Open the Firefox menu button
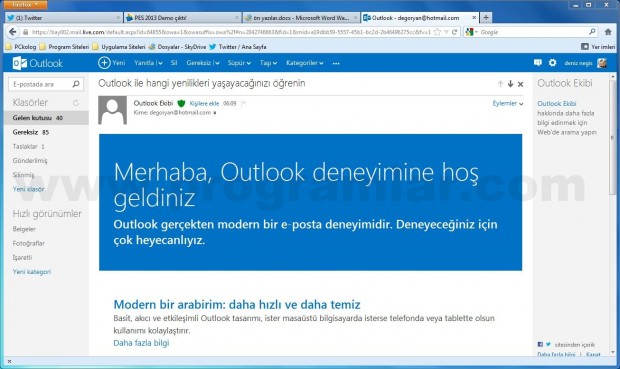 25,5
